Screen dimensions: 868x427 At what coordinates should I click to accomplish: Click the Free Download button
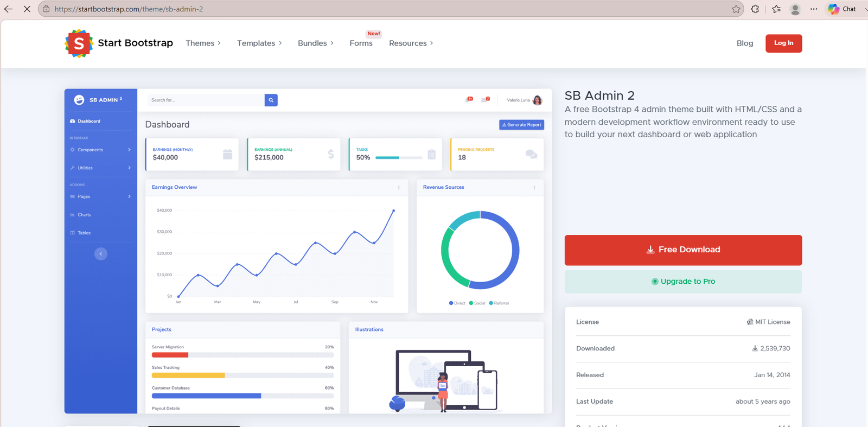pyautogui.click(x=684, y=250)
